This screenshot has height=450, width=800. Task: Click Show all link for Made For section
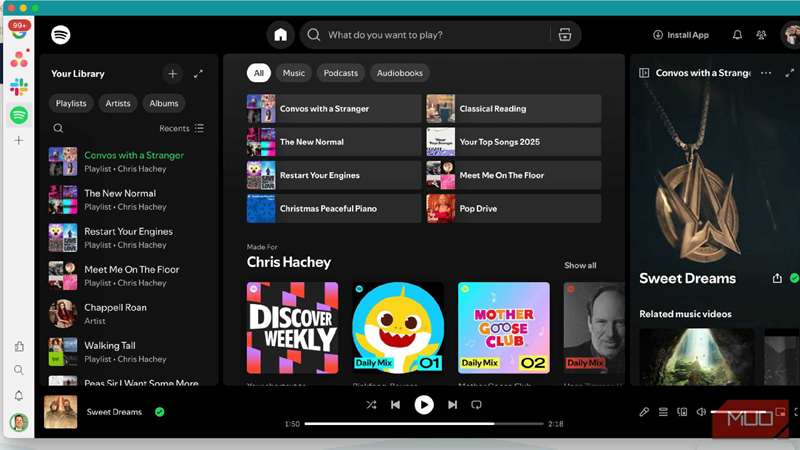click(x=580, y=265)
